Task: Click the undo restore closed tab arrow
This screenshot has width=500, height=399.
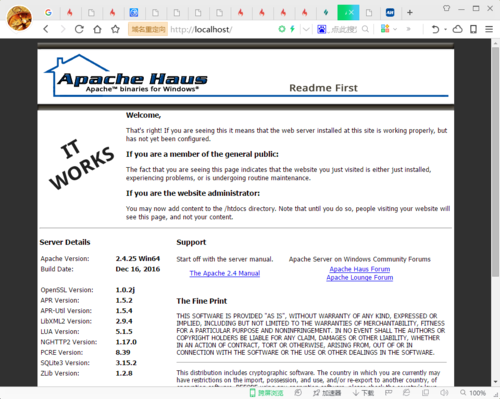Action: 435,29
